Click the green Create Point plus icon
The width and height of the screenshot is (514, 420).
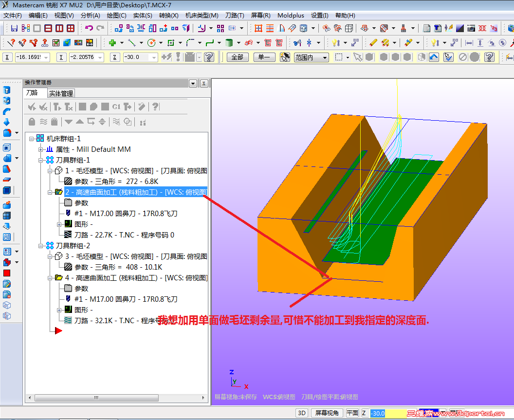click(112, 43)
